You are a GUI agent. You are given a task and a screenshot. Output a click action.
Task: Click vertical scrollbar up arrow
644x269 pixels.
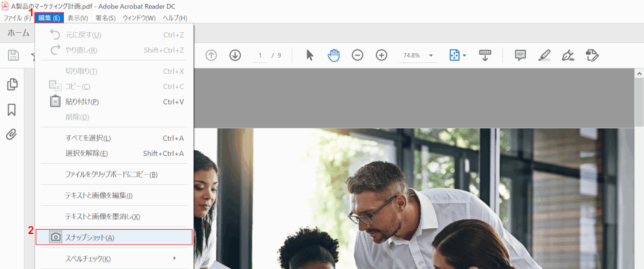point(639,73)
